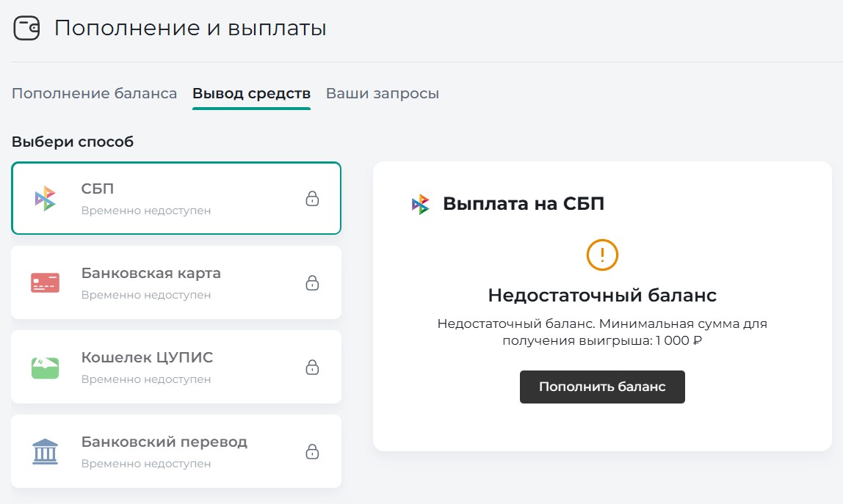Click the Недостаточный баланс heading
Screen dimensions: 843x504
602,296
